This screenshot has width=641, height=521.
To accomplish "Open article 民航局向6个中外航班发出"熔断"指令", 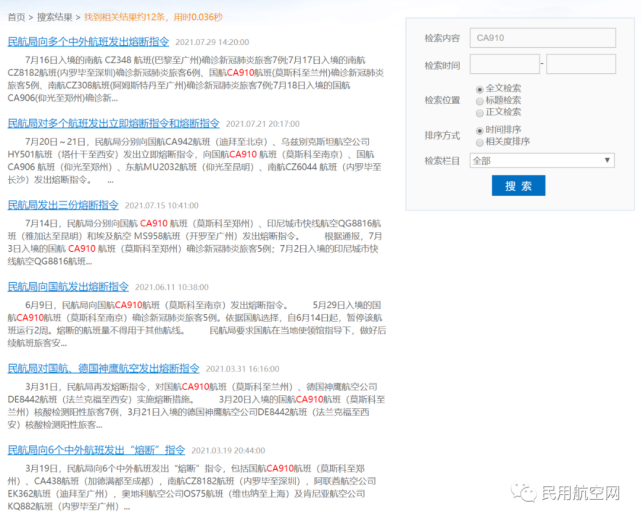I will pos(96,450).
